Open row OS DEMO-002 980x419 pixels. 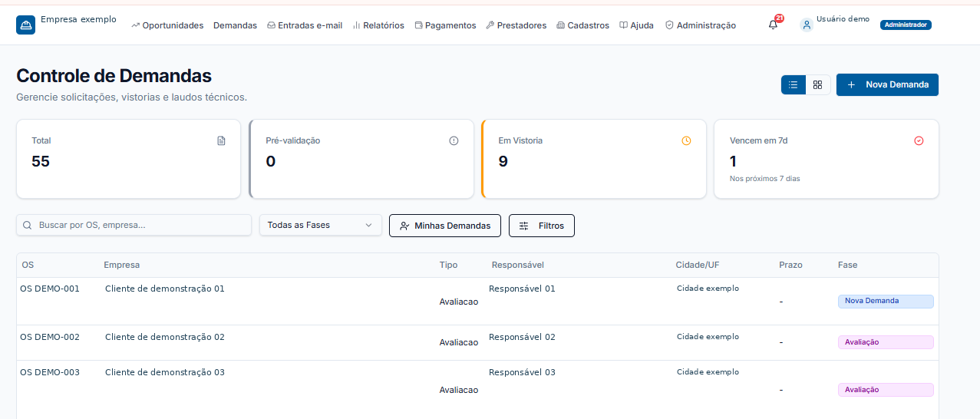tap(477, 342)
